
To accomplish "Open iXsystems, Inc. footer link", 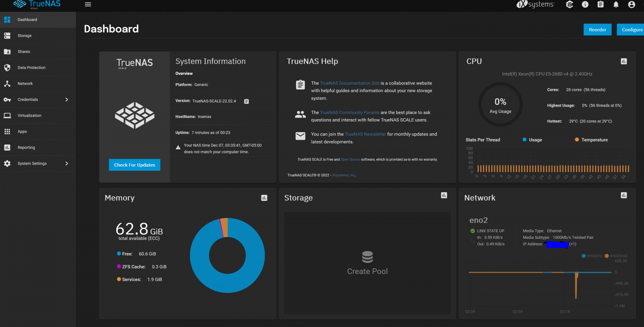I will [x=344, y=175].
